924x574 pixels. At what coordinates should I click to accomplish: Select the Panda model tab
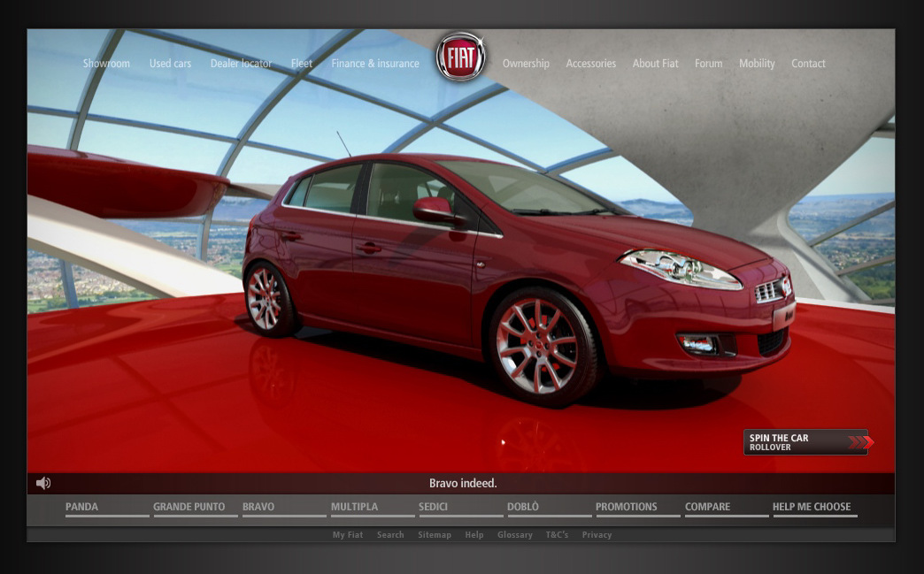pos(107,509)
